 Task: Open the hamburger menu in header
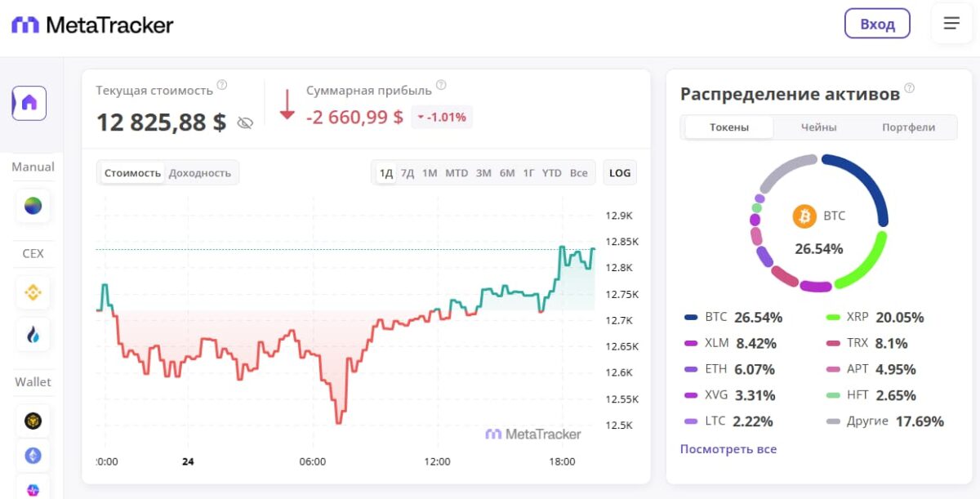coord(951,24)
